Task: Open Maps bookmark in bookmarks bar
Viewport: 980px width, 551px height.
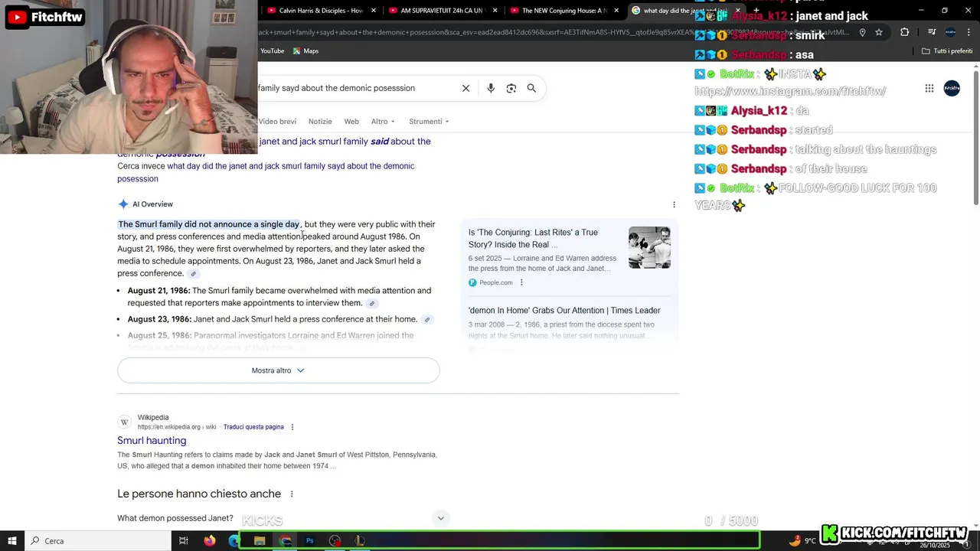Action: coord(305,51)
